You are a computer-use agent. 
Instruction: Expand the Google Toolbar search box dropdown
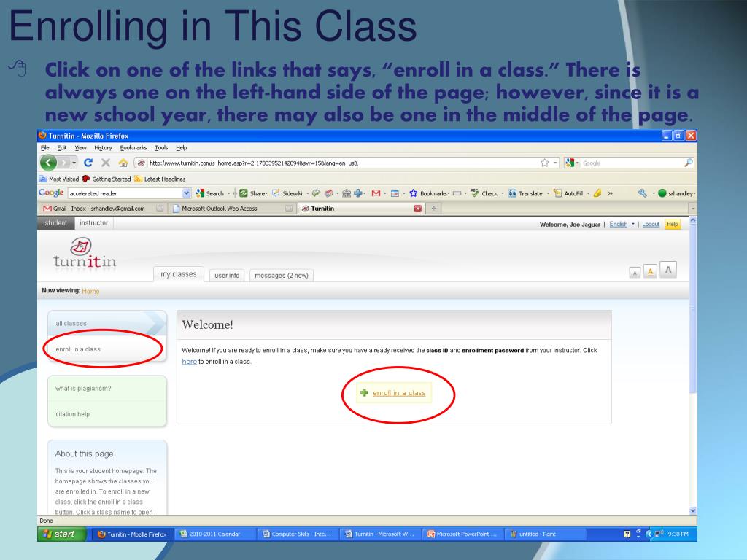pyautogui.click(x=186, y=193)
